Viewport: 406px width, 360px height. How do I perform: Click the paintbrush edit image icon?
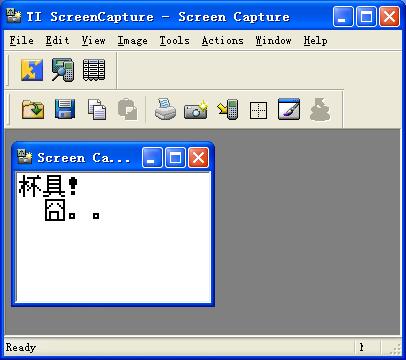click(289, 109)
